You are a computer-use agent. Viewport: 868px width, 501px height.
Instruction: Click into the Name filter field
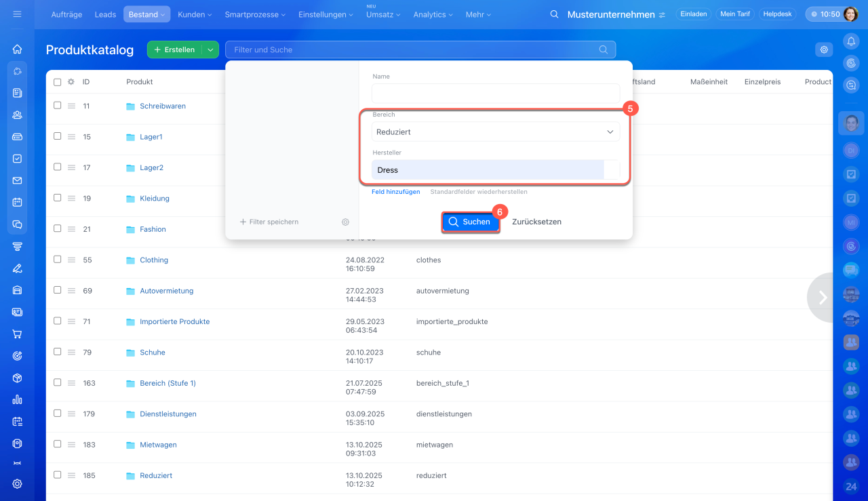point(496,94)
